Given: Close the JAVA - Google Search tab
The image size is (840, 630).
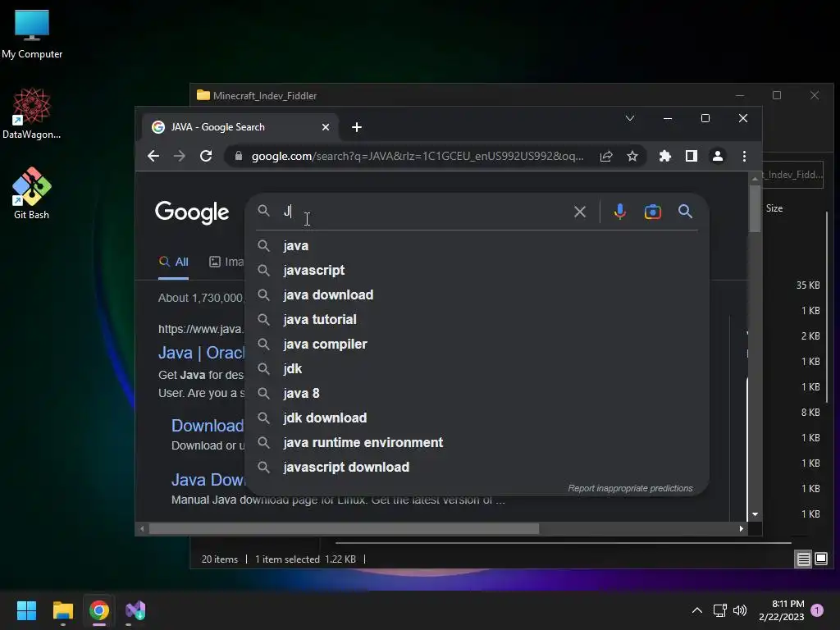Looking at the screenshot, I should (325, 127).
